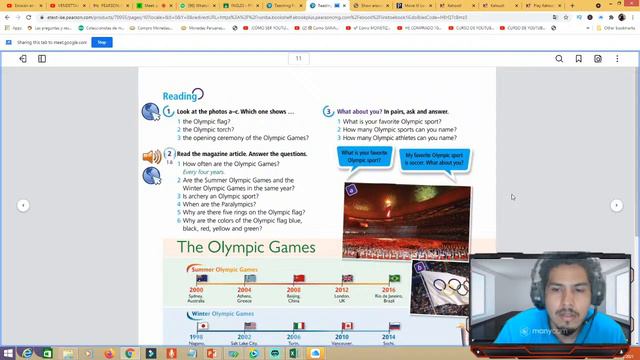Click the 2016 Rio de Janeiro flag marker
Screen dimensions: 640x360
tap(394, 279)
